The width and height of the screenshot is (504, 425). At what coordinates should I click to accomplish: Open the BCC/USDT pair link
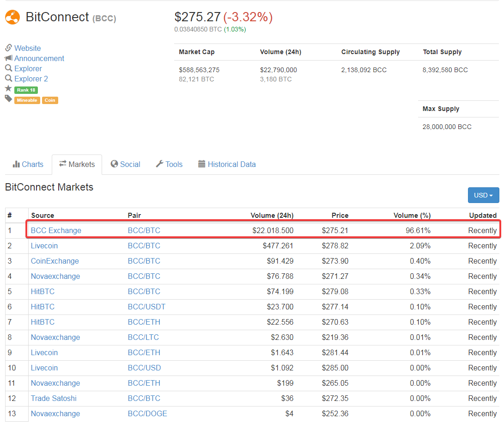point(146,307)
